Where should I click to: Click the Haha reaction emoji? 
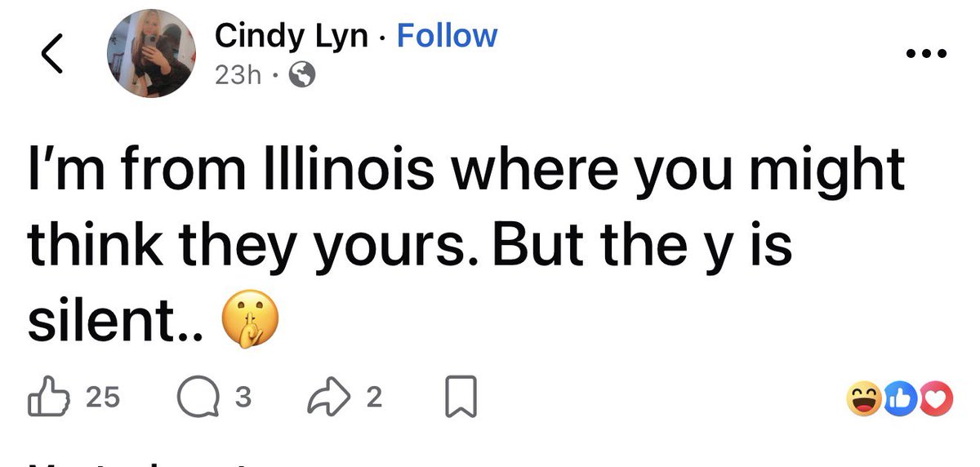click(x=866, y=401)
